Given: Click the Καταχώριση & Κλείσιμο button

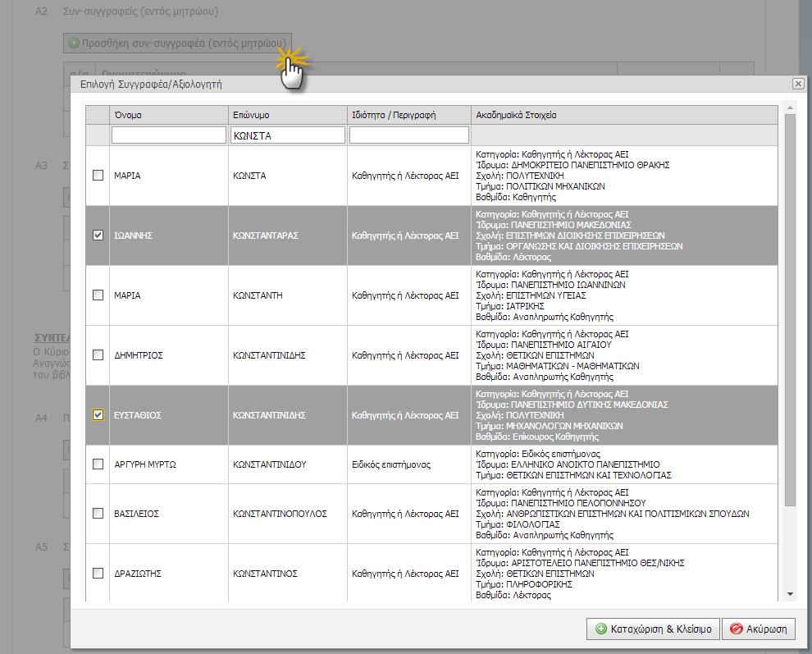Looking at the screenshot, I should pos(653,629).
